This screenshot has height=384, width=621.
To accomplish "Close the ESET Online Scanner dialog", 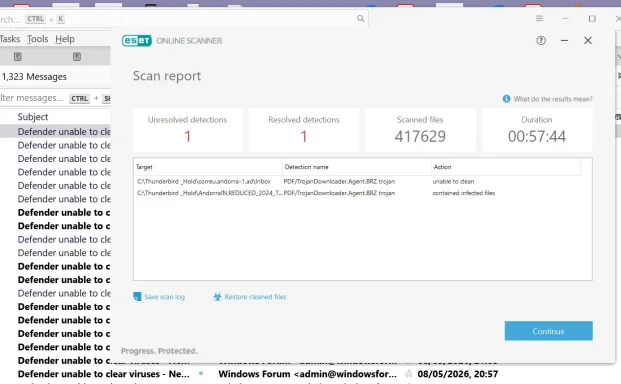I will tap(588, 40).
